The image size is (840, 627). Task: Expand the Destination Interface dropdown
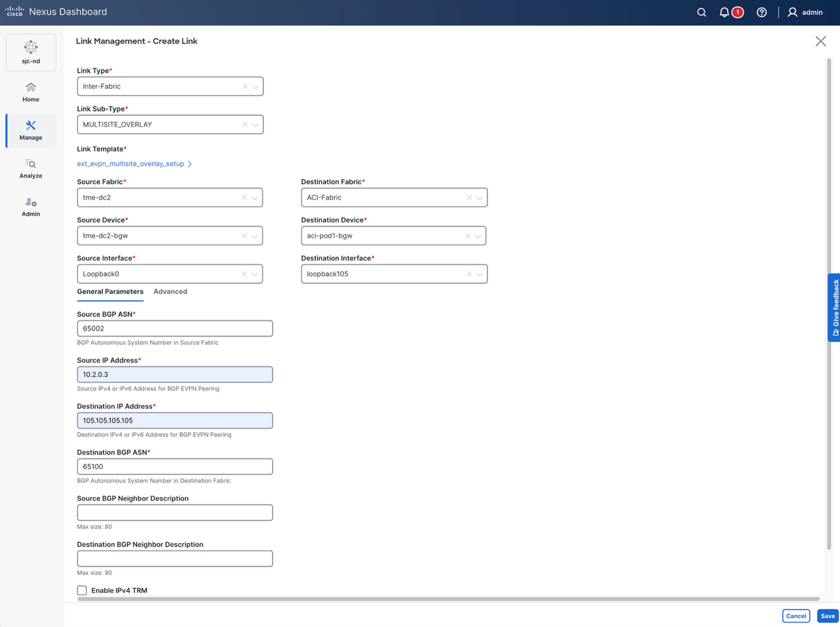[479, 275]
